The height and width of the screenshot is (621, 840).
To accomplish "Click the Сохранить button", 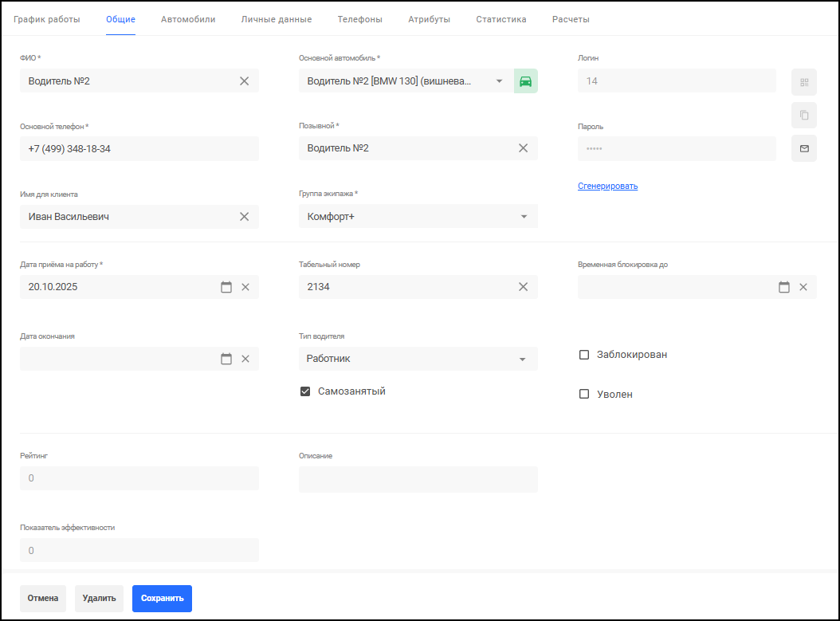I will 162,599.
